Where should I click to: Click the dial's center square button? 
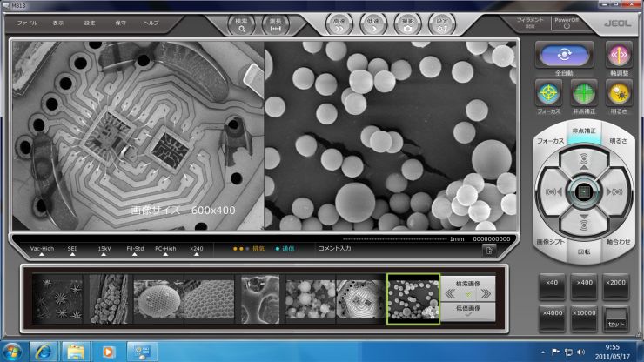(x=584, y=192)
